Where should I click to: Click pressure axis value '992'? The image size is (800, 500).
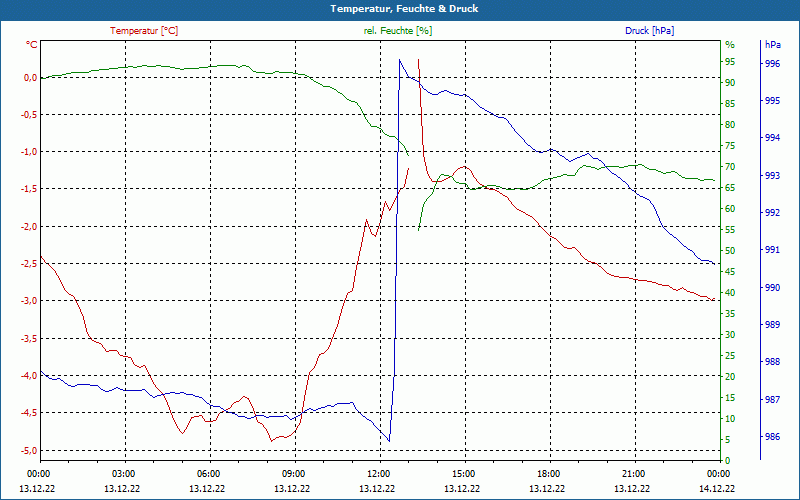click(x=772, y=213)
